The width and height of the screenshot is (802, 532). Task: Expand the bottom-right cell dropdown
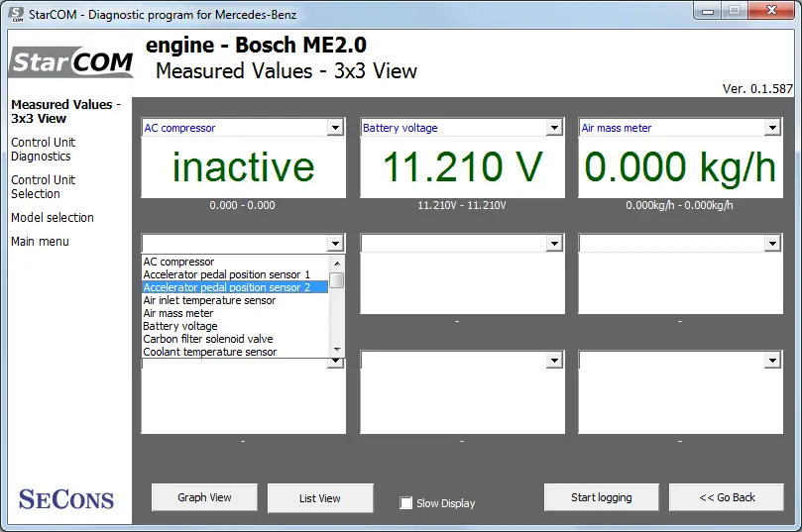point(772,361)
